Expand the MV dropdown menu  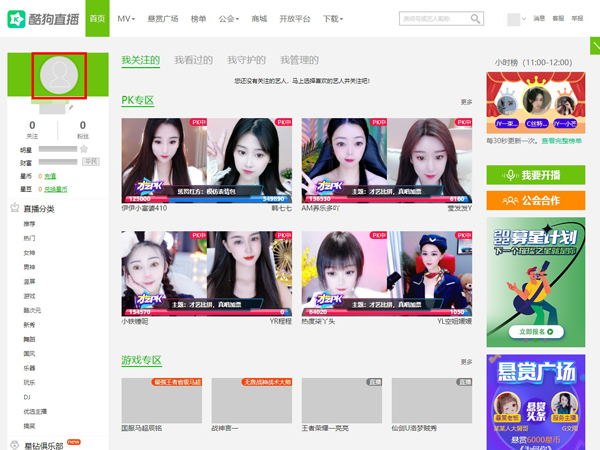tap(126, 19)
